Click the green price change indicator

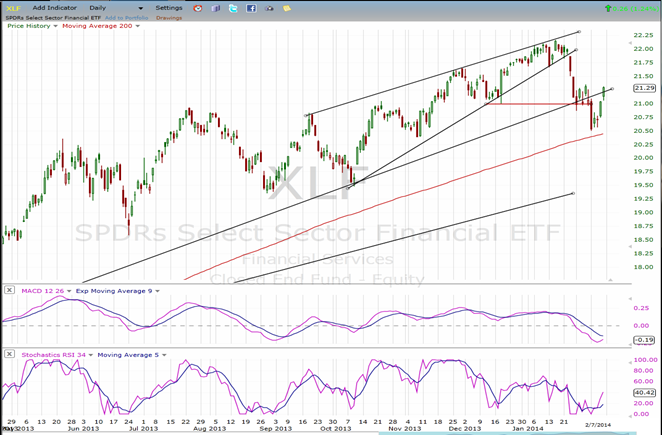coord(632,8)
